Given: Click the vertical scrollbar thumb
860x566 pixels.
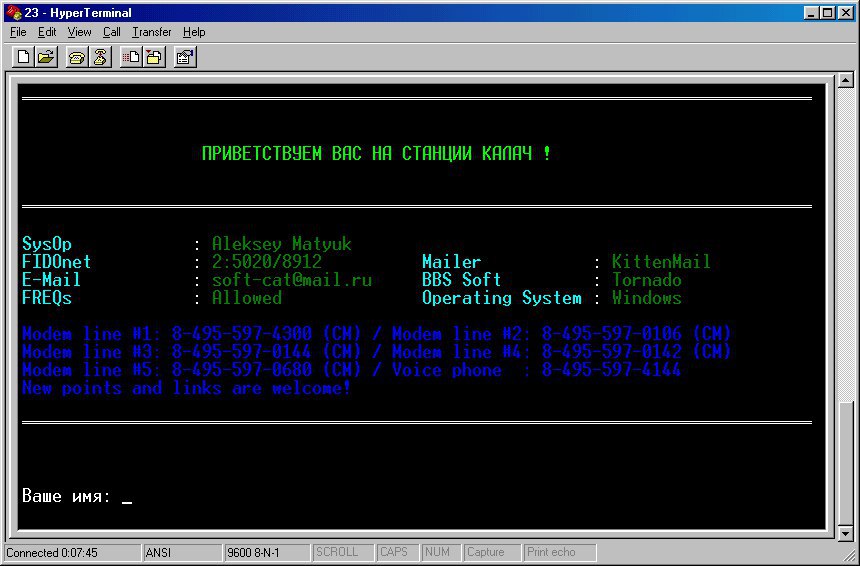Looking at the screenshot, I should coord(845,463).
